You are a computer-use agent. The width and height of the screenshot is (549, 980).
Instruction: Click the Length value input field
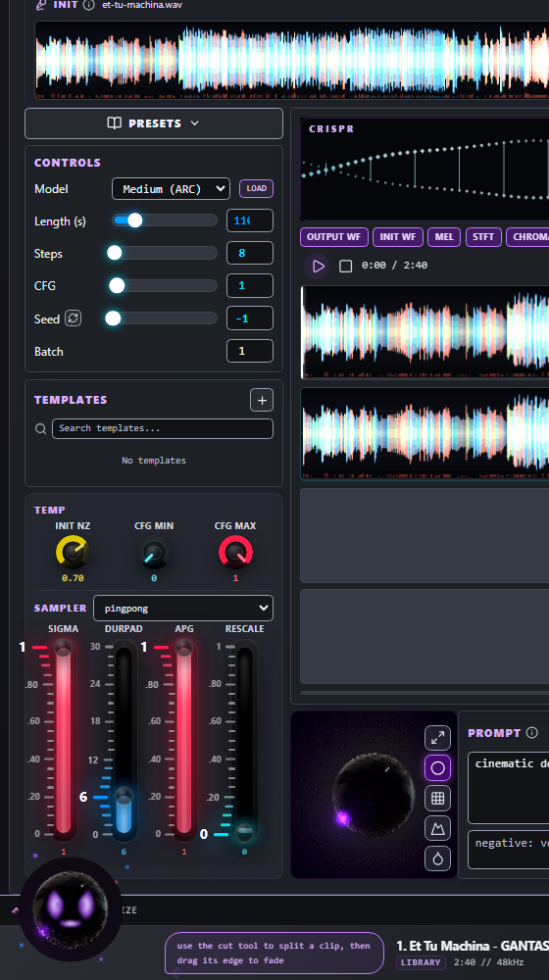249,220
